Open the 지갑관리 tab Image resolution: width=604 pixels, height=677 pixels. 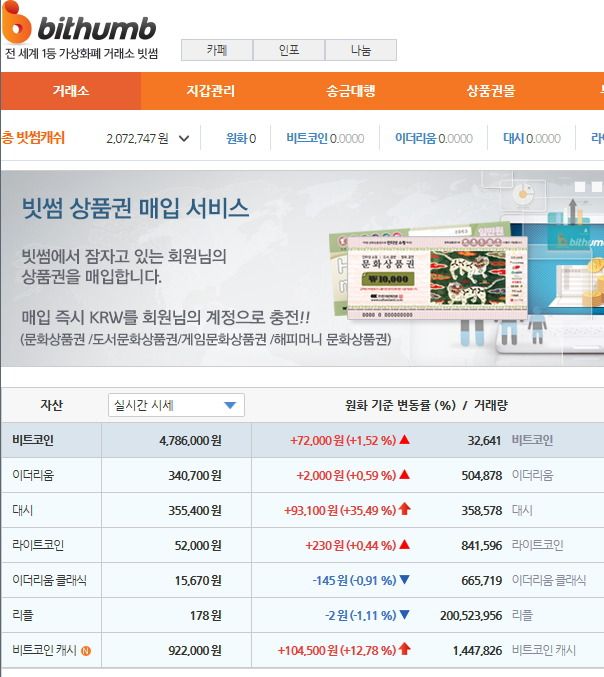click(211, 91)
